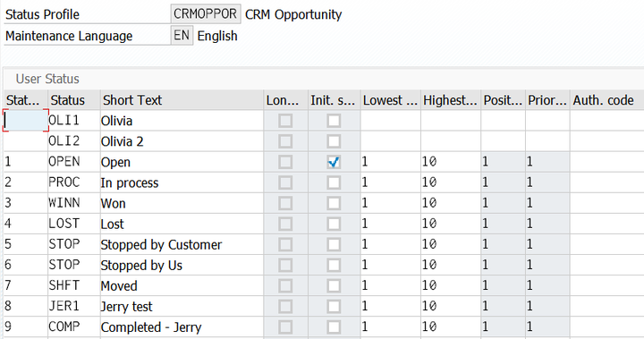644x339 pixels.
Task: Focus the Status Profile CRMOPPOR field
Action: pyautogui.click(x=206, y=14)
